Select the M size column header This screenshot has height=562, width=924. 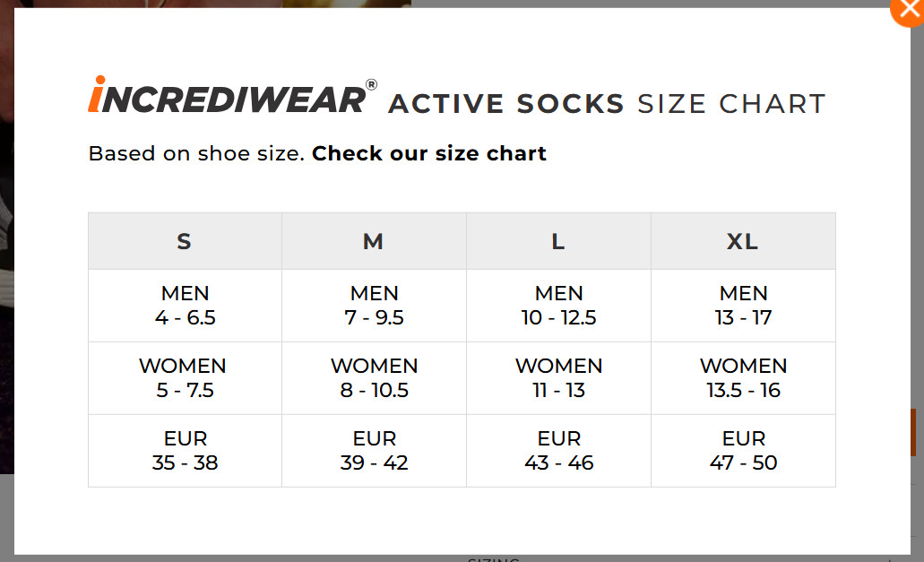(375, 241)
